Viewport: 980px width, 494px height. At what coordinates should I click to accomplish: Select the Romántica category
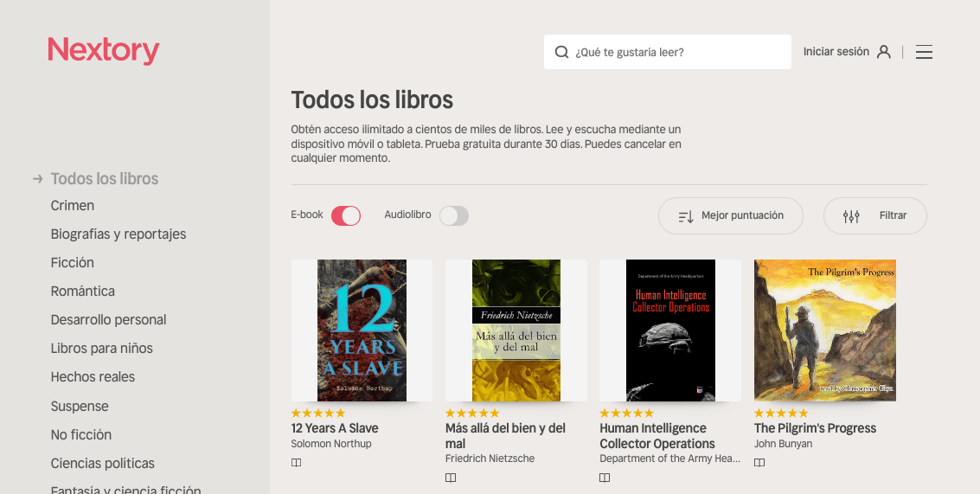tap(82, 291)
